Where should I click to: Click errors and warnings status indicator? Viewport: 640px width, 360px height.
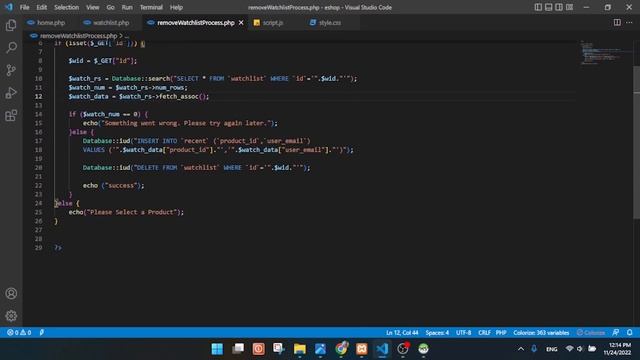point(19,333)
